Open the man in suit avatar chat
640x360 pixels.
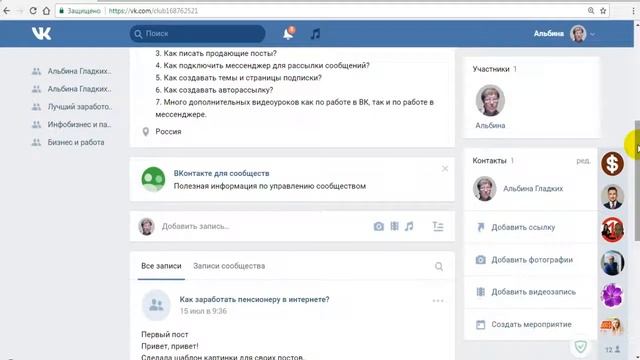point(612,197)
